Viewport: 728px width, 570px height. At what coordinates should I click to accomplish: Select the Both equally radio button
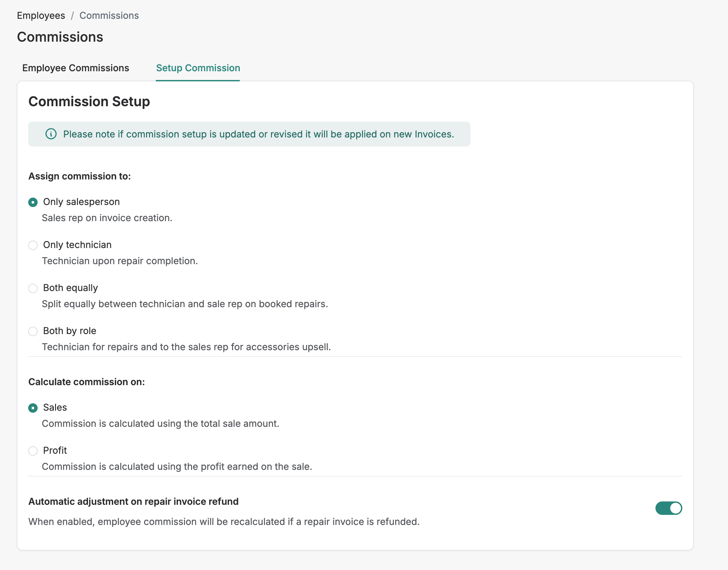coord(33,288)
